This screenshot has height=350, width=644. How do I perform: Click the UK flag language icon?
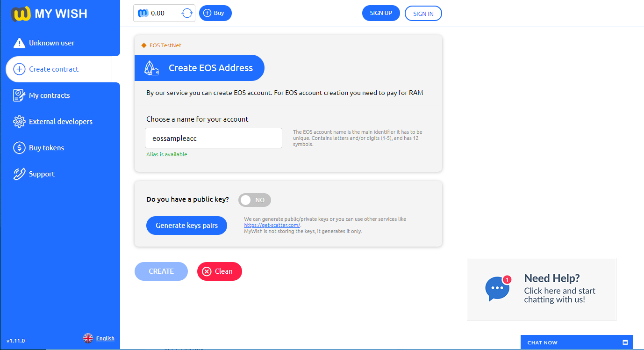(x=88, y=338)
